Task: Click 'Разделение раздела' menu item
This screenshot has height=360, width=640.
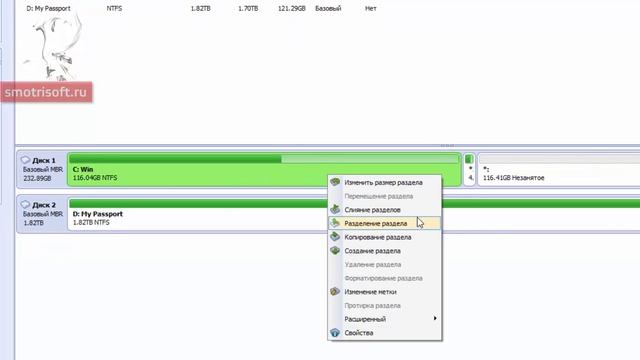Action: tap(384, 223)
